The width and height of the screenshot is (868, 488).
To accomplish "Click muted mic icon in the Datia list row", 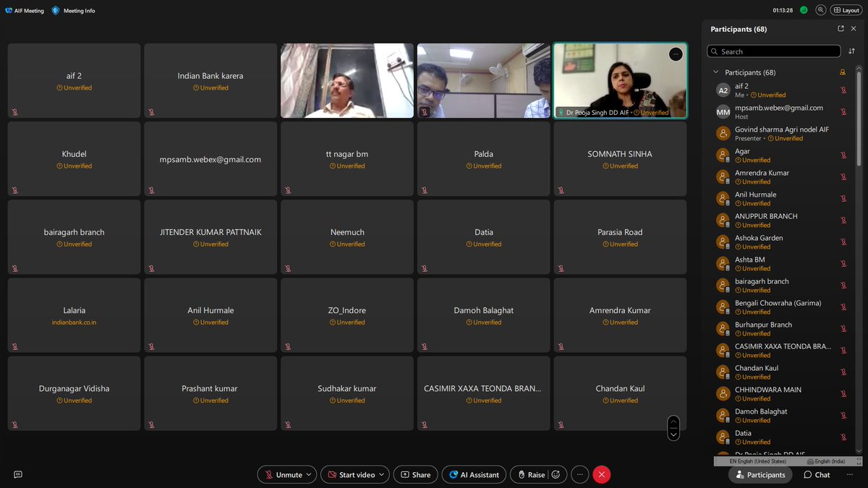I will [843, 437].
